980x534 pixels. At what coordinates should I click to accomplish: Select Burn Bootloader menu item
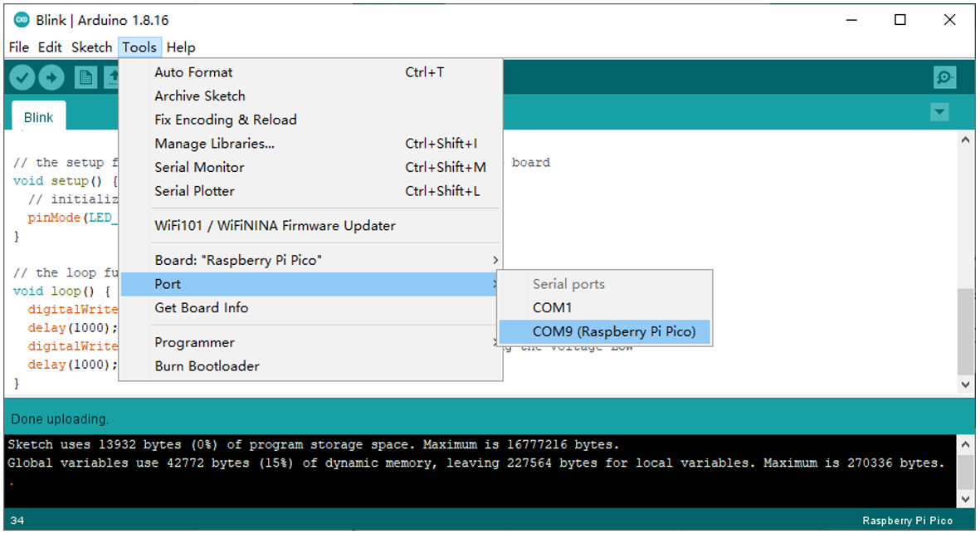[x=311, y=366]
